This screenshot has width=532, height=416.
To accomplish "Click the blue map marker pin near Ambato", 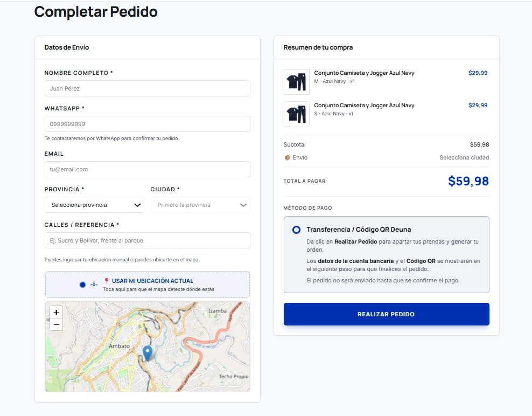I will 147,353.
